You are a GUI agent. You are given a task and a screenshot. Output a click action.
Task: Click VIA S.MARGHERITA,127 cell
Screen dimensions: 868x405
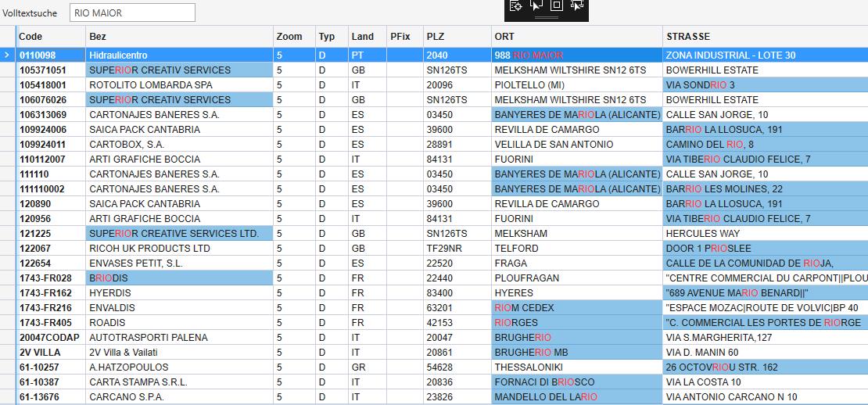tap(766, 338)
